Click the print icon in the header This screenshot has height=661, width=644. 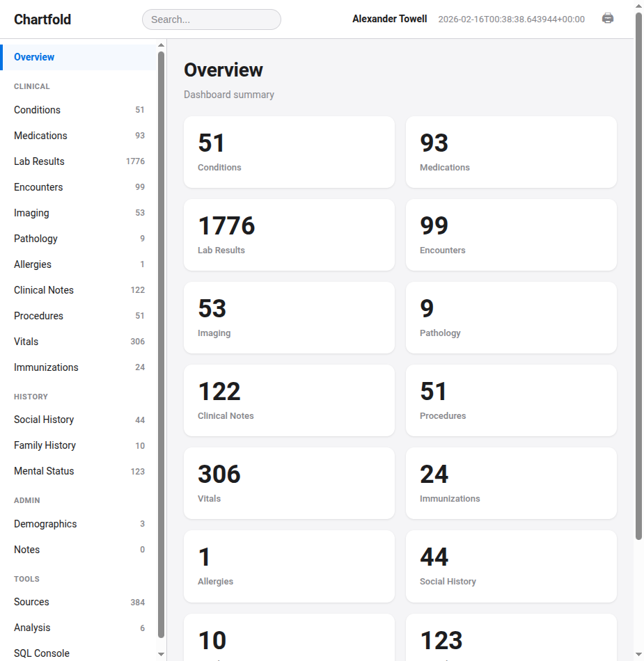[x=607, y=19]
